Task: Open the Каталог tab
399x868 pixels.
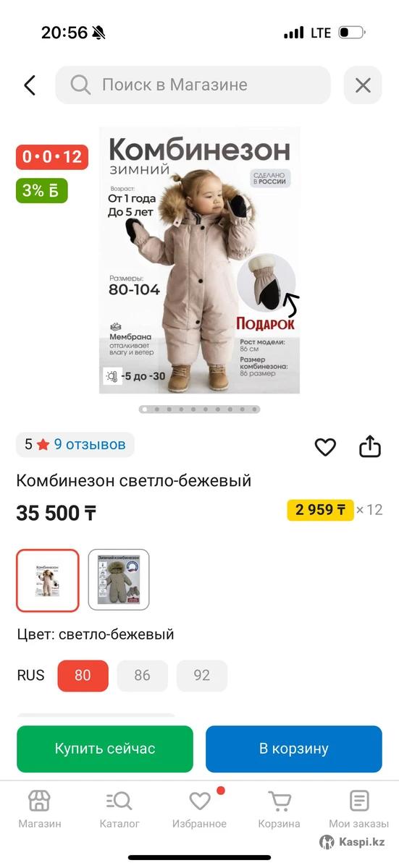Action: pos(119,809)
